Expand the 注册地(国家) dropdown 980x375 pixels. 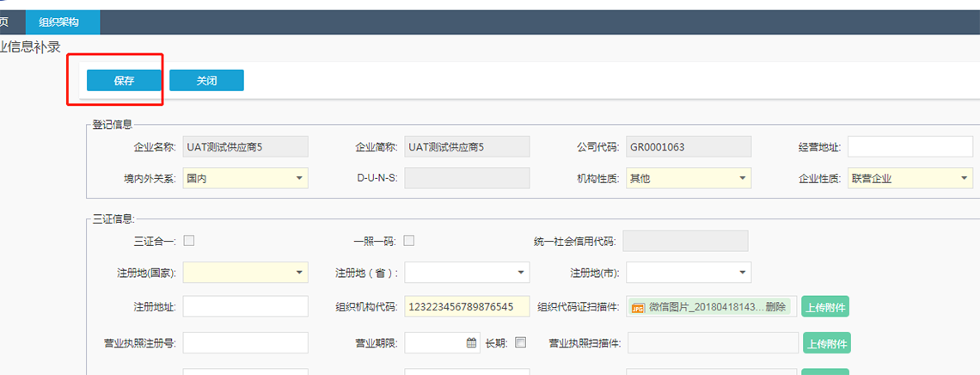click(x=298, y=273)
